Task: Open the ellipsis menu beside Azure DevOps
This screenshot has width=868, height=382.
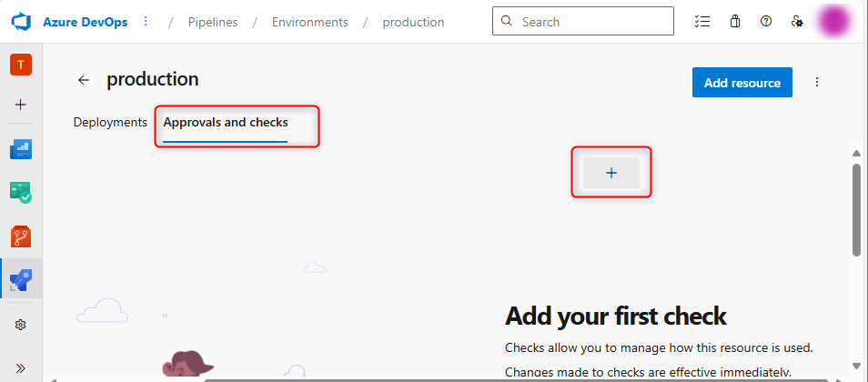Action: click(146, 22)
